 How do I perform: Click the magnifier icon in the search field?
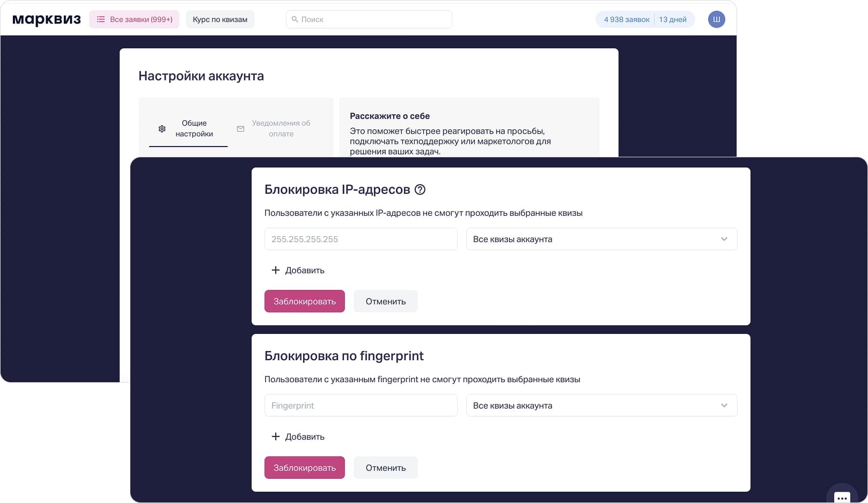(295, 19)
